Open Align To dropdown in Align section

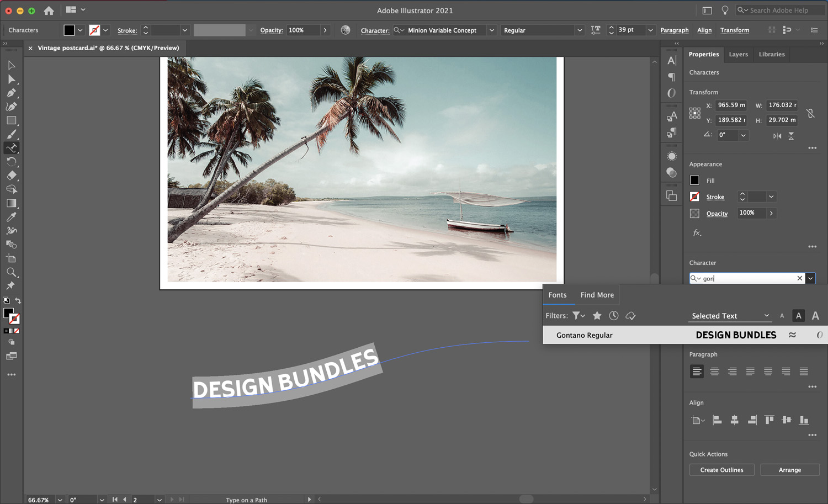point(698,420)
